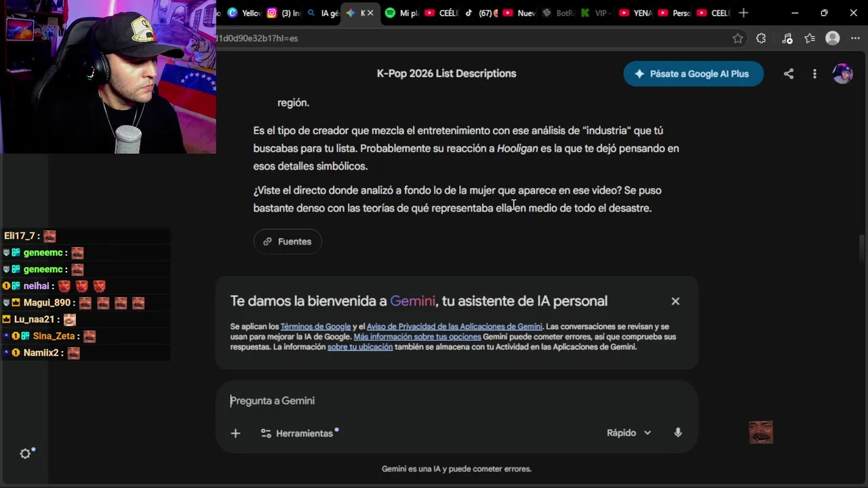Click the page vertical scrollbar thumb
Image resolution: width=868 pixels, height=488 pixels.
[x=862, y=247]
